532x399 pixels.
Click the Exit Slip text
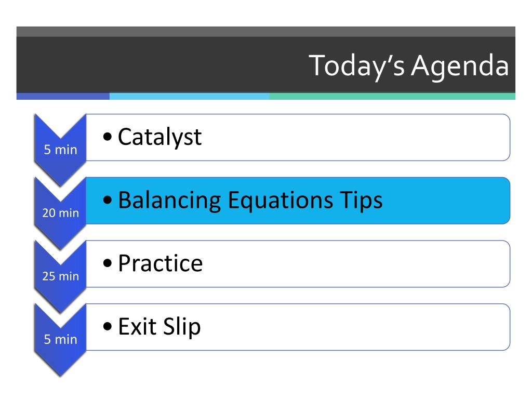click(159, 327)
